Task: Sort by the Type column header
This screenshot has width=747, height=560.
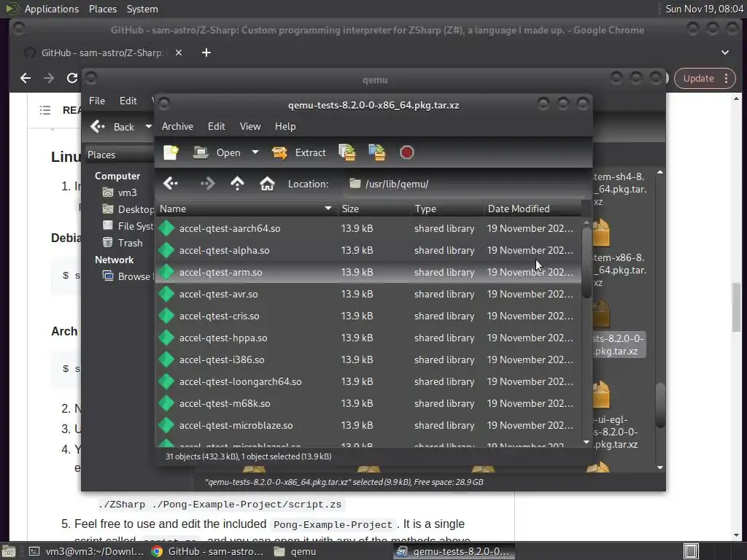Action: 447,209
